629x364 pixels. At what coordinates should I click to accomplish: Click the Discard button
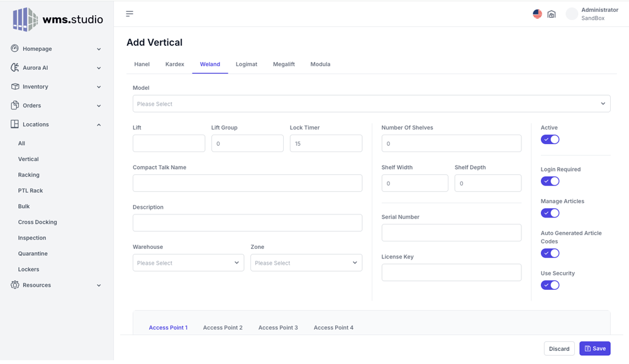(559, 348)
